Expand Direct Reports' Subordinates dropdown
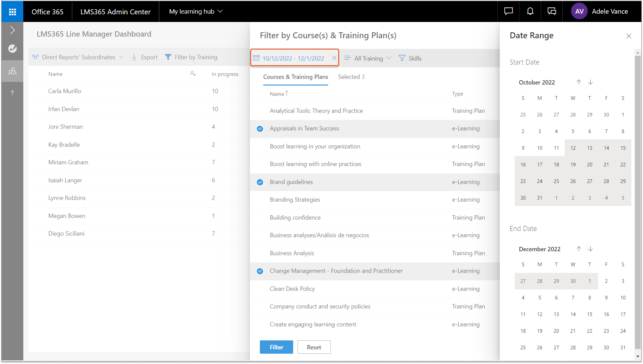643x364 pixels. pyautogui.click(x=78, y=57)
